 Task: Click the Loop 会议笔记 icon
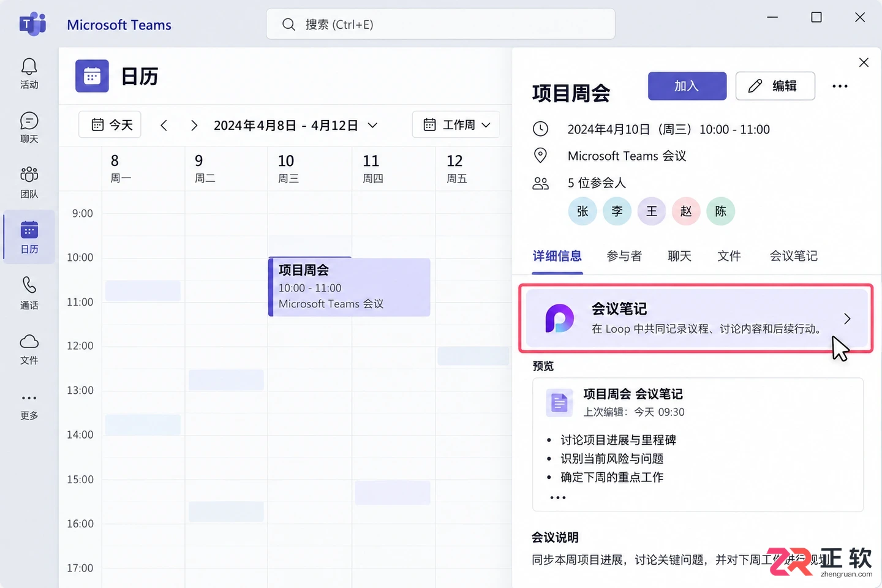pos(559,318)
